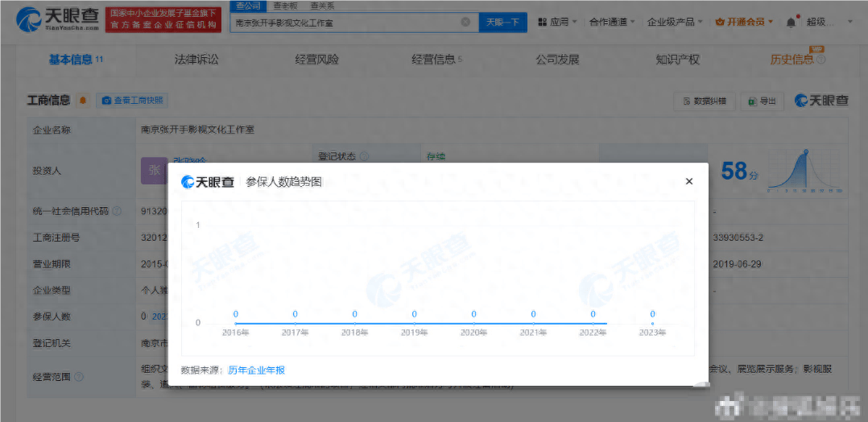Expand the 合作通道 dropdown

[612, 23]
